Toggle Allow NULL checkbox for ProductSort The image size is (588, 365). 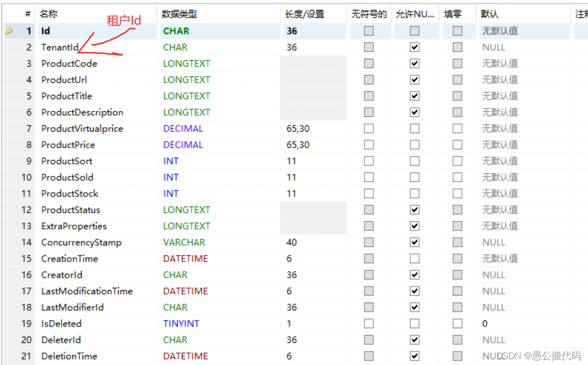(x=414, y=161)
